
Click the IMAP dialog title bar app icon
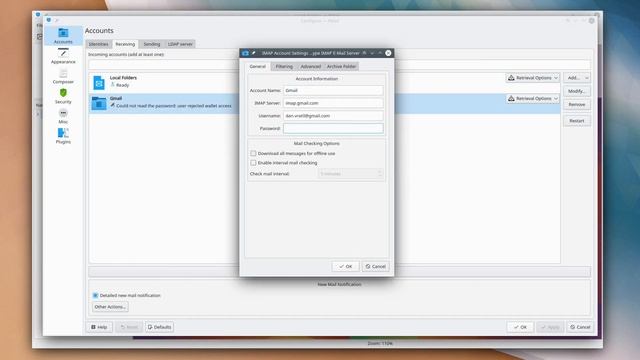click(245, 53)
